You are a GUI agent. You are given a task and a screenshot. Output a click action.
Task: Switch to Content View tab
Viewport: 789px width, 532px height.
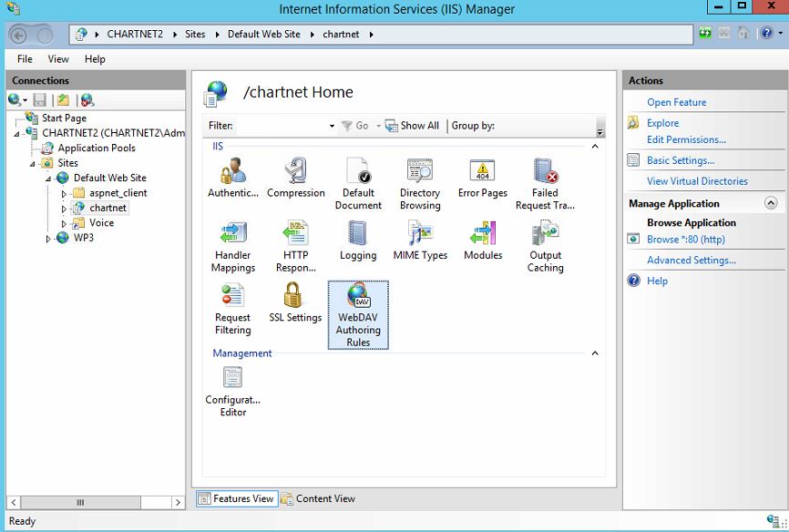pos(318,499)
